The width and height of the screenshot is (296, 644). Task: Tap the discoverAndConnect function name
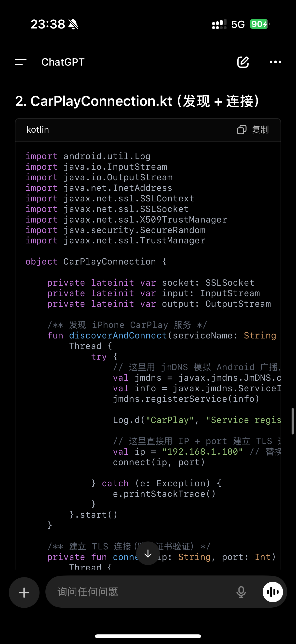click(118, 336)
